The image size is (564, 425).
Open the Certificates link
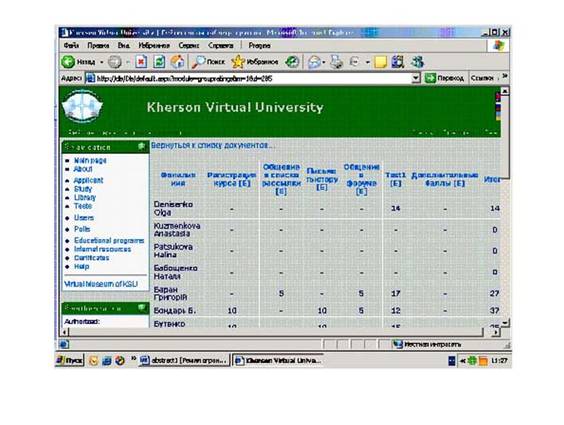[x=91, y=258]
